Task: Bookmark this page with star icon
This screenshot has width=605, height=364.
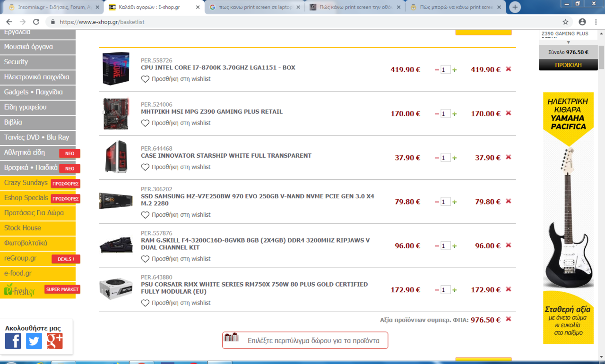Action: click(x=565, y=22)
